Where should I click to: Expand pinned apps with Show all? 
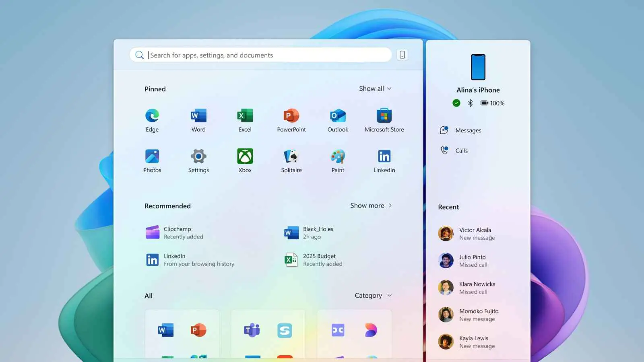tap(375, 88)
